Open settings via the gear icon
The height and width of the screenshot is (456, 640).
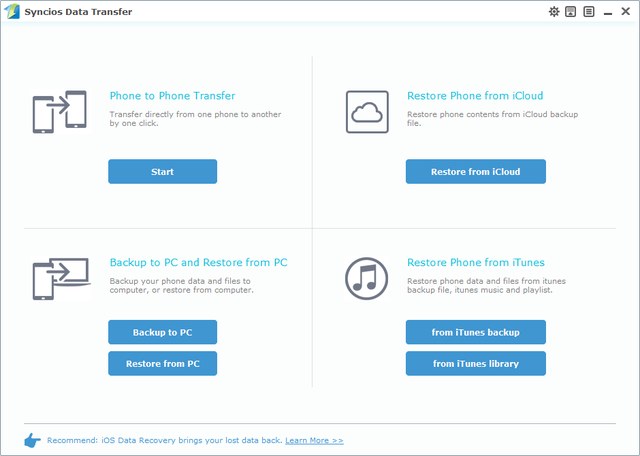point(556,12)
